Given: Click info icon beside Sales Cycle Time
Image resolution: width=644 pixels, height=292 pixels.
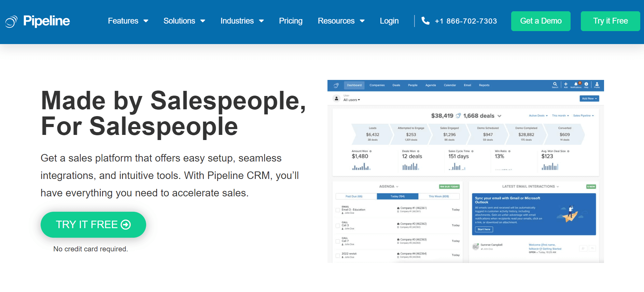Looking at the screenshot, I should tap(472, 151).
